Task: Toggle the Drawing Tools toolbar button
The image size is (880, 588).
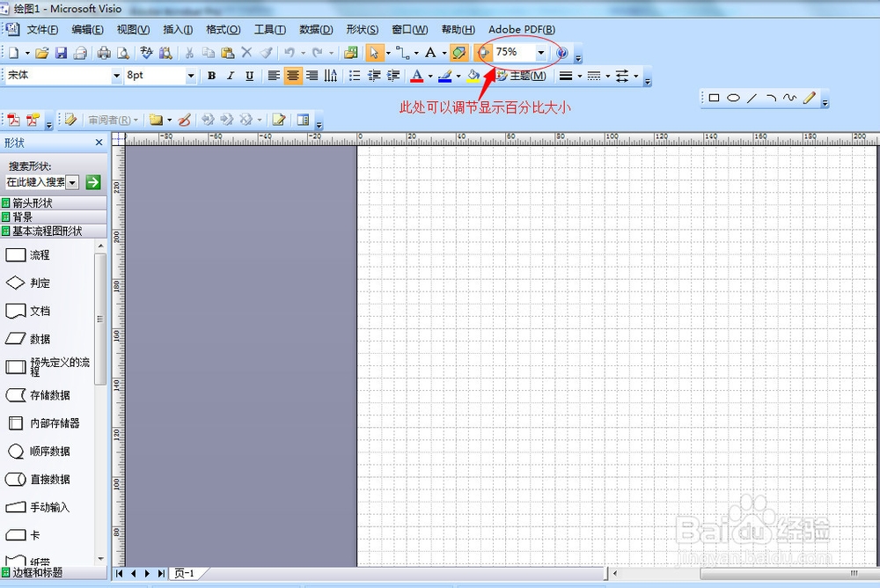Action: pyautogui.click(x=458, y=53)
